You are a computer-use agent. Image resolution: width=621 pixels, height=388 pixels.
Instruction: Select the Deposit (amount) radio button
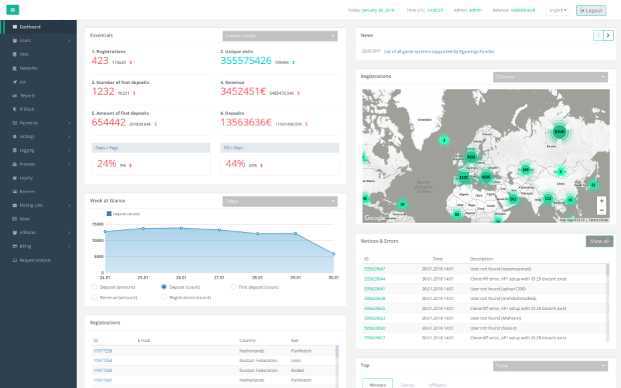coord(94,287)
